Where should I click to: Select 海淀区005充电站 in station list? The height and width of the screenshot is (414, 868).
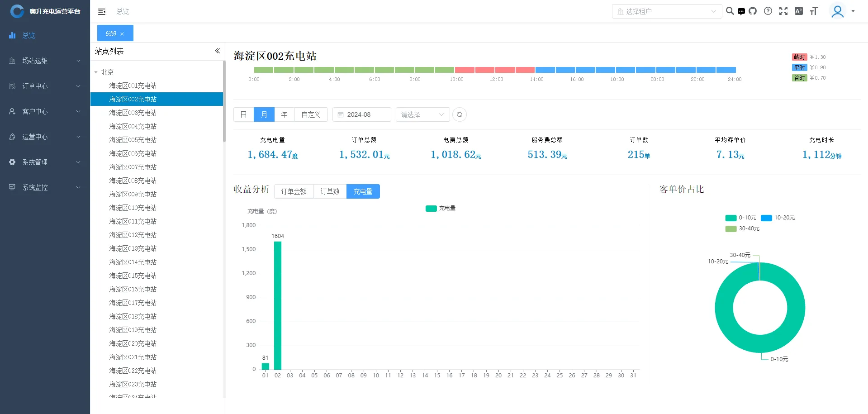(x=157, y=140)
